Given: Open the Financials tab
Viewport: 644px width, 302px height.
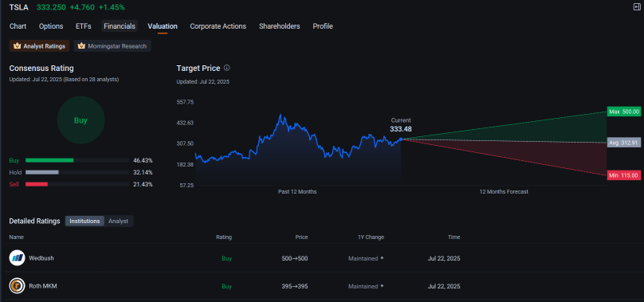Looking at the screenshot, I should (120, 26).
